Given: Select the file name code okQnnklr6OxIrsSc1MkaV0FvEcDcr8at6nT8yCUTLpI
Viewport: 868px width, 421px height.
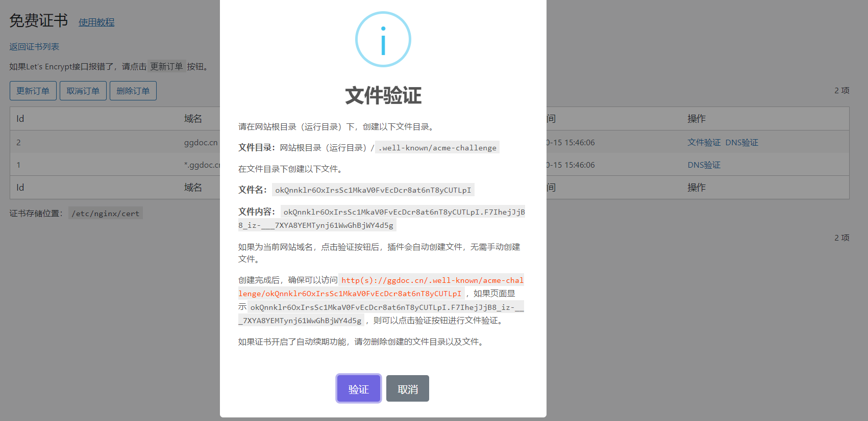Looking at the screenshot, I should tap(373, 190).
